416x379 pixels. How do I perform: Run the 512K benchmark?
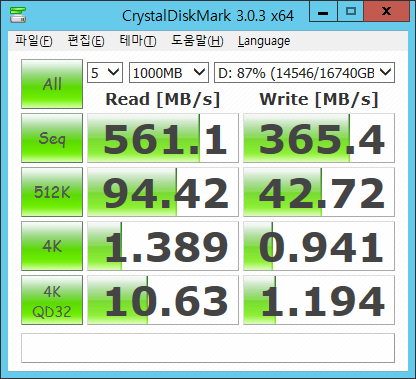(52, 192)
